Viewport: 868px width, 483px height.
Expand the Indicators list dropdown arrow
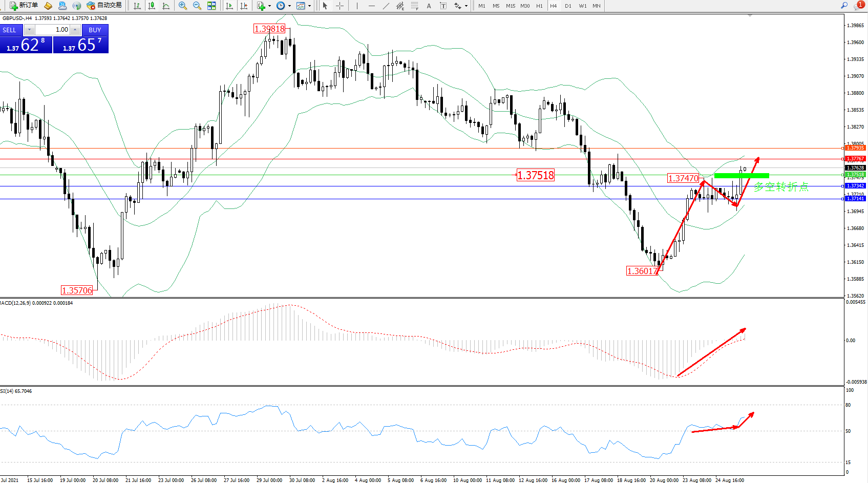click(269, 6)
